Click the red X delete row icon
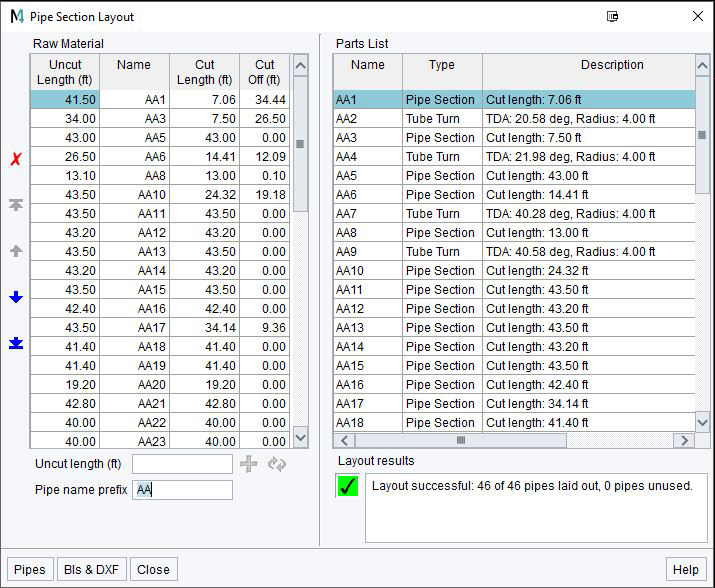Viewport: 715px width, 588px height. click(x=15, y=159)
